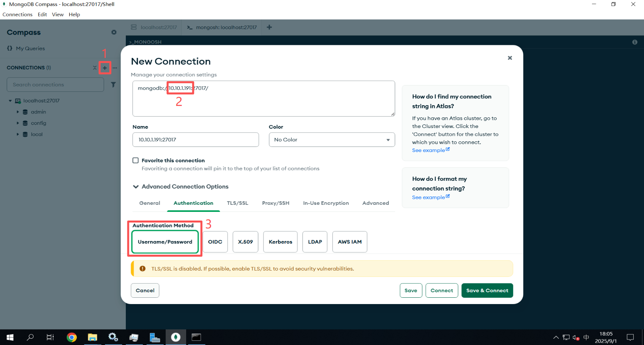Open a new tab with plus icon
The image size is (644, 345).
269,27
